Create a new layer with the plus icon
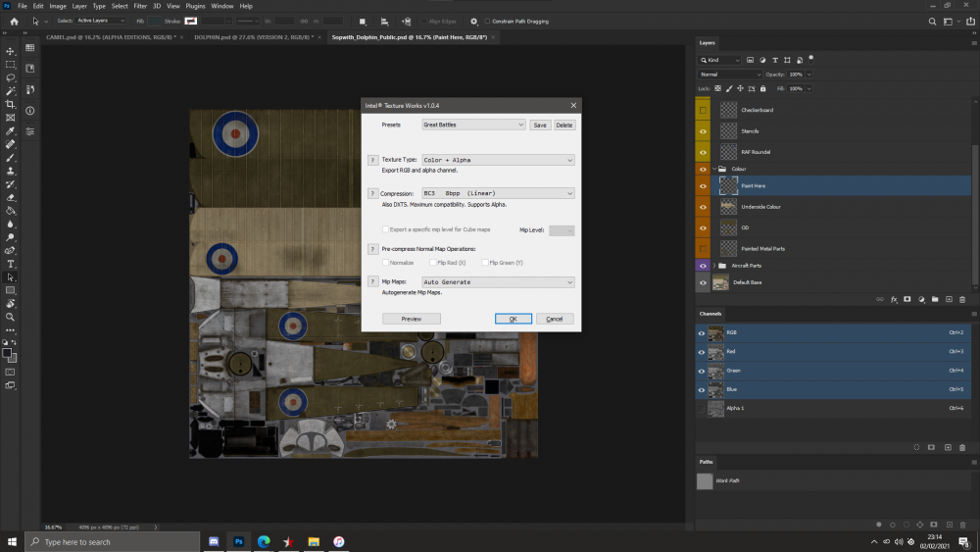 coord(949,299)
